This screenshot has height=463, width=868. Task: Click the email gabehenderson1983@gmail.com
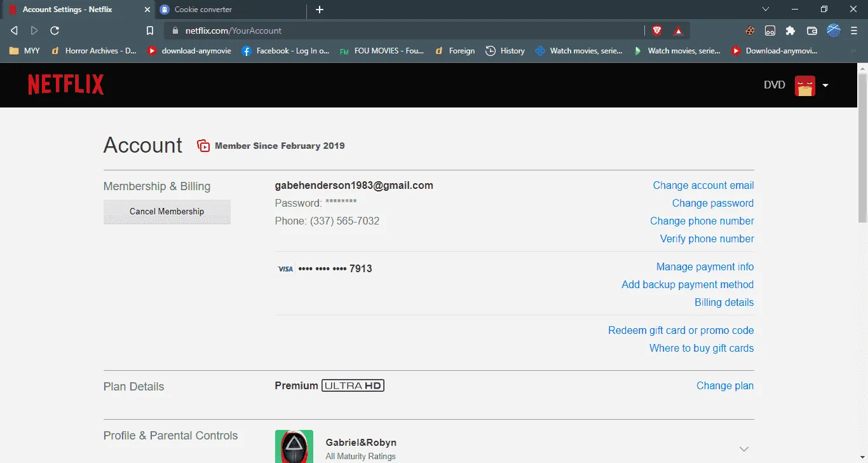(354, 186)
